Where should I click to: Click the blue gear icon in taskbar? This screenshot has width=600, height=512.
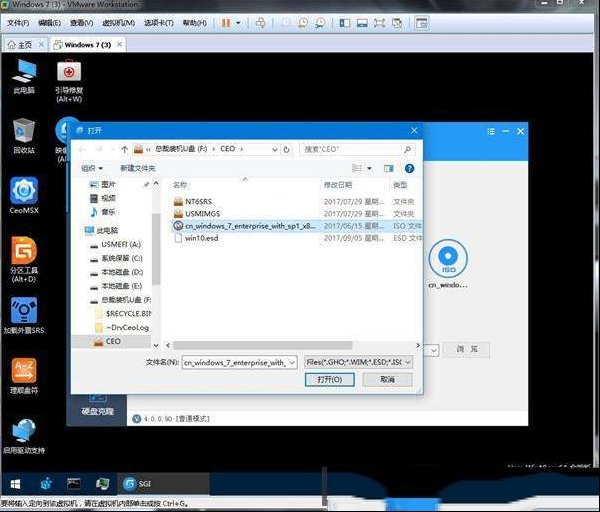point(46,484)
